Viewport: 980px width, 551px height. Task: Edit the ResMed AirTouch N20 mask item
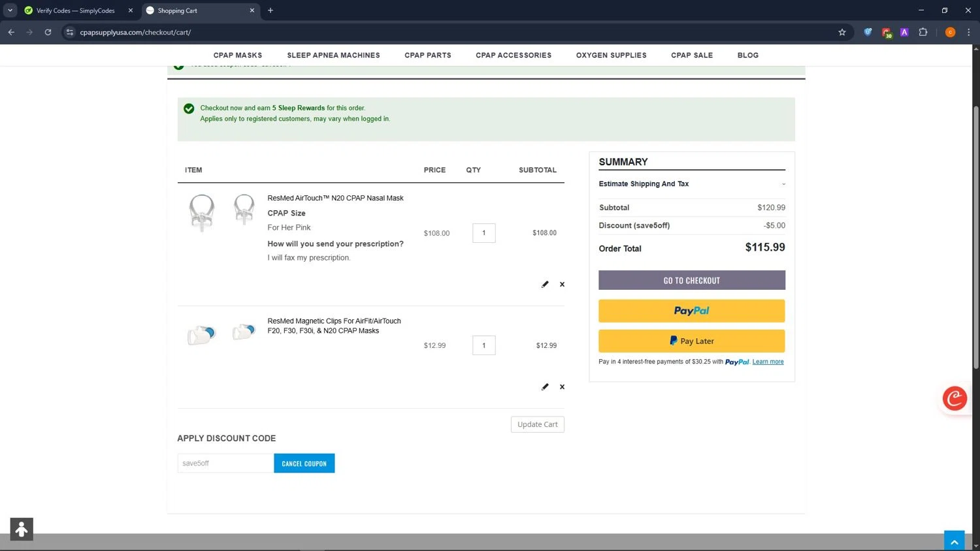tap(545, 284)
